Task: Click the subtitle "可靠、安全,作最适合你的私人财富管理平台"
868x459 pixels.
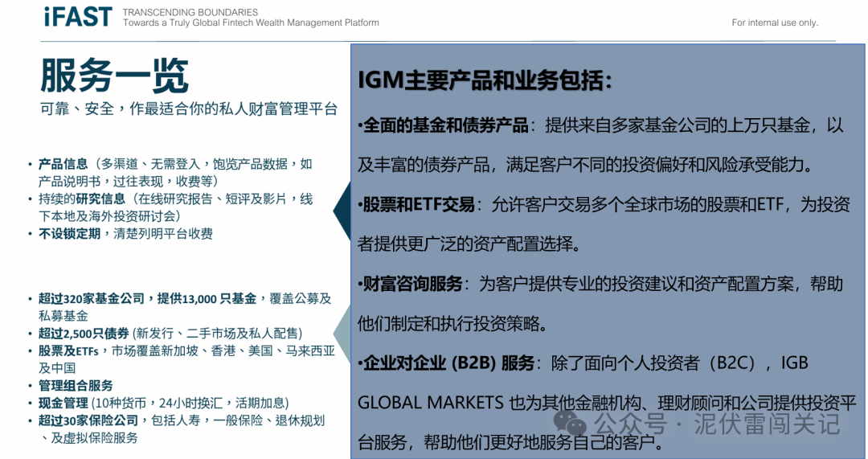Action: (x=189, y=109)
